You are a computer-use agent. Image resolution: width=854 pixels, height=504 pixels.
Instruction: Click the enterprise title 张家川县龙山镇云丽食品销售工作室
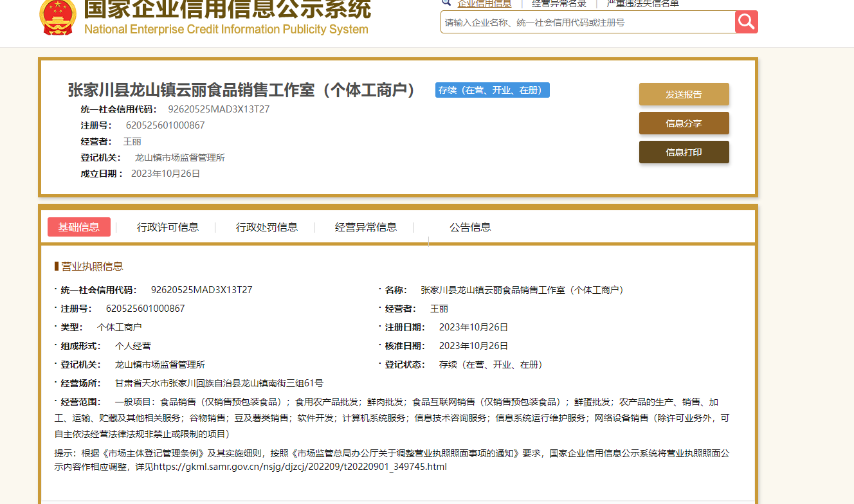pos(242,90)
